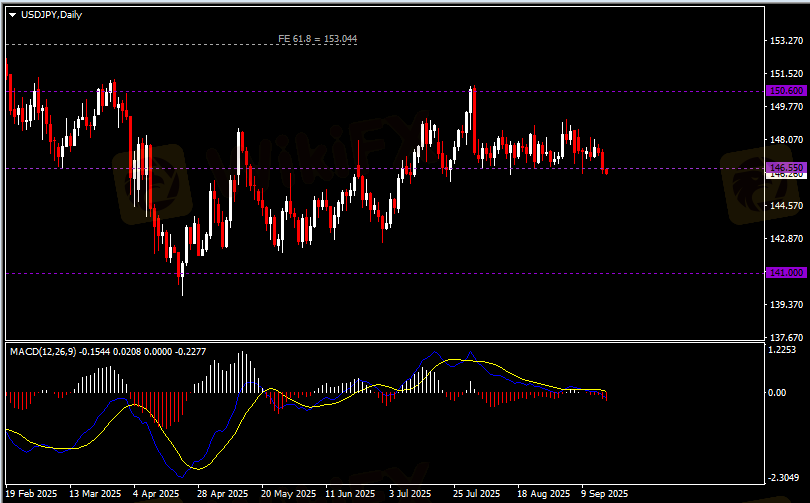The image size is (810, 503).
Task: Pick the 3 Jul 2025 date marker
Action: (411, 494)
